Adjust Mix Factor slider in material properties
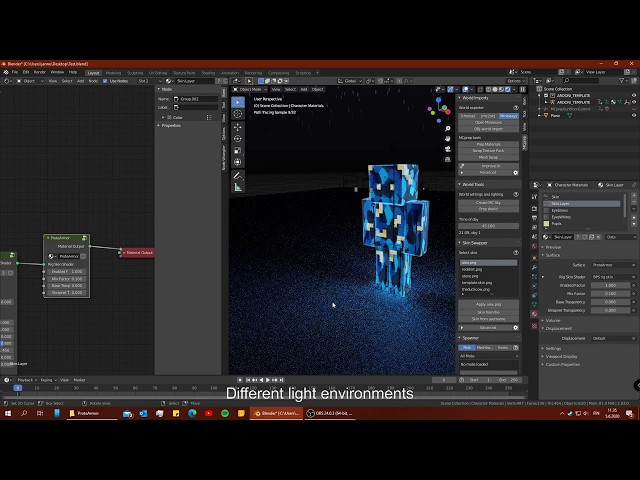The height and width of the screenshot is (480, 640). pyautogui.click(x=611, y=293)
